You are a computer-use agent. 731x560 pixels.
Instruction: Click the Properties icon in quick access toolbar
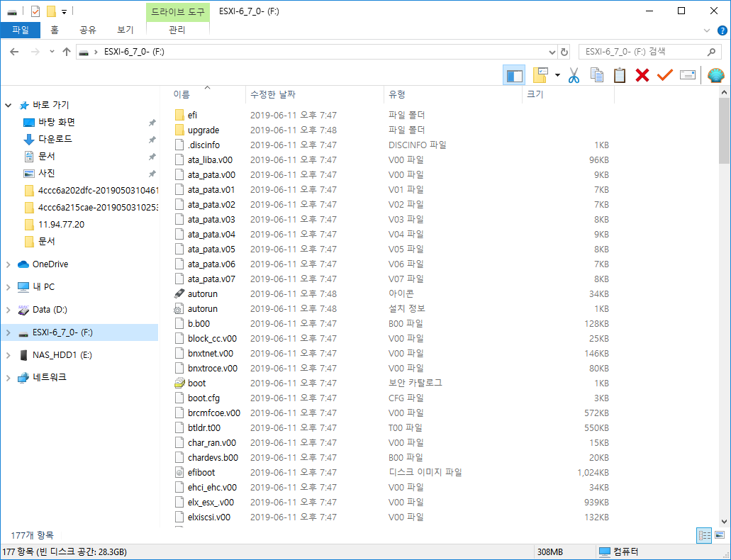point(35,11)
